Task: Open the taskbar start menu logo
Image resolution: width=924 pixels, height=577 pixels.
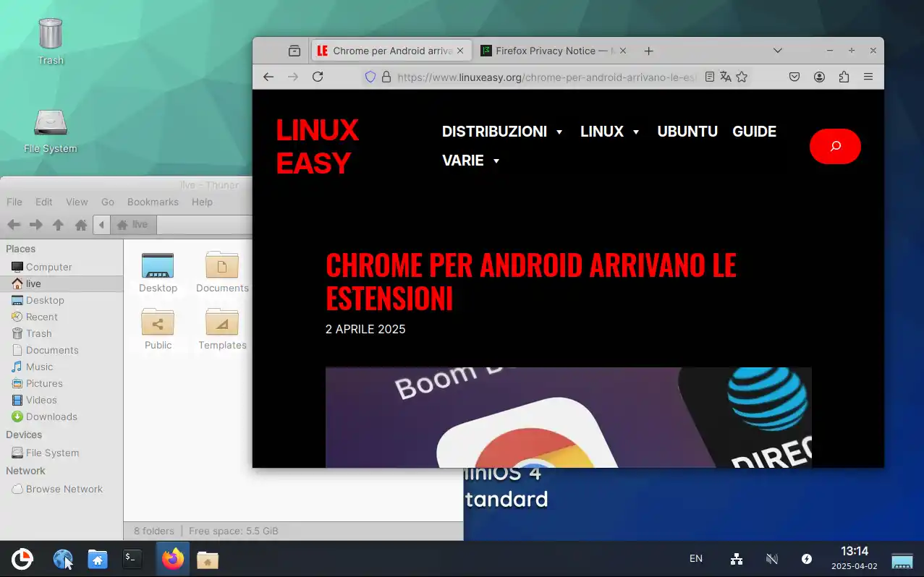Action: tap(22, 559)
